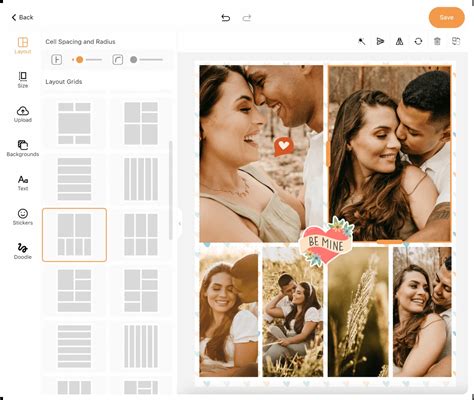The height and width of the screenshot is (400, 474).
Task: Save the collage
Action: (446, 17)
